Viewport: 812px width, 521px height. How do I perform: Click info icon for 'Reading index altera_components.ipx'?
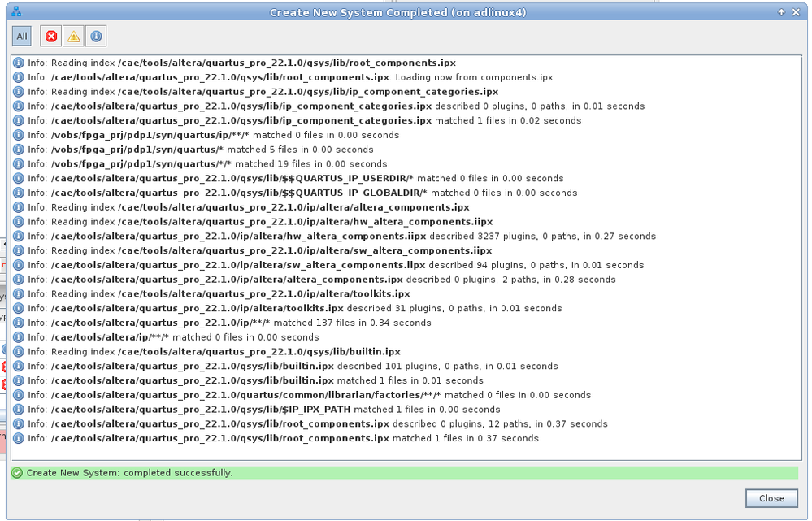19,207
